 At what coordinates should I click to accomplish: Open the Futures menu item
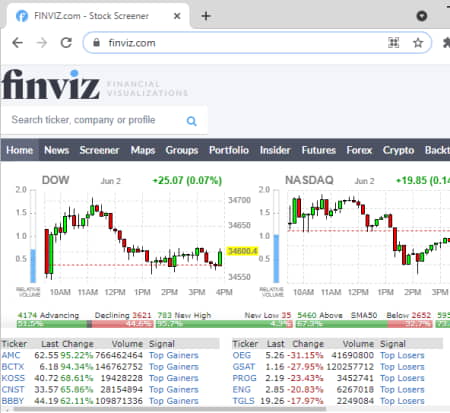pos(319,150)
